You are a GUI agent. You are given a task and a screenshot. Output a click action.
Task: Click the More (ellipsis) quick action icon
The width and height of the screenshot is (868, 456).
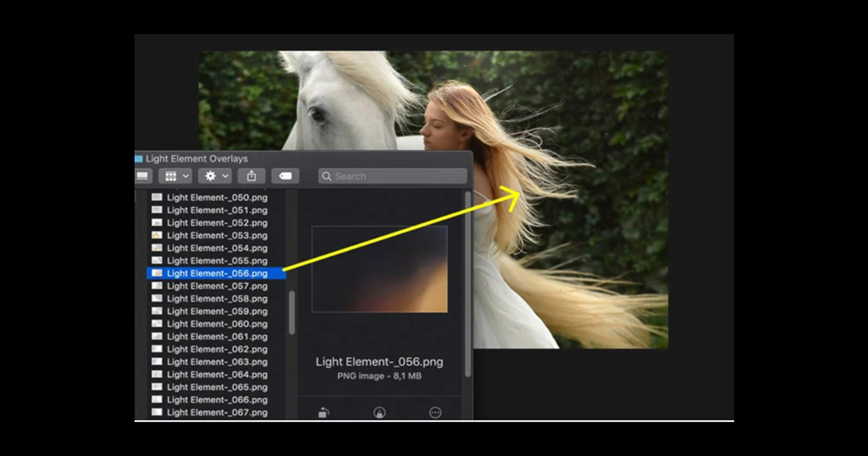(435, 412)
